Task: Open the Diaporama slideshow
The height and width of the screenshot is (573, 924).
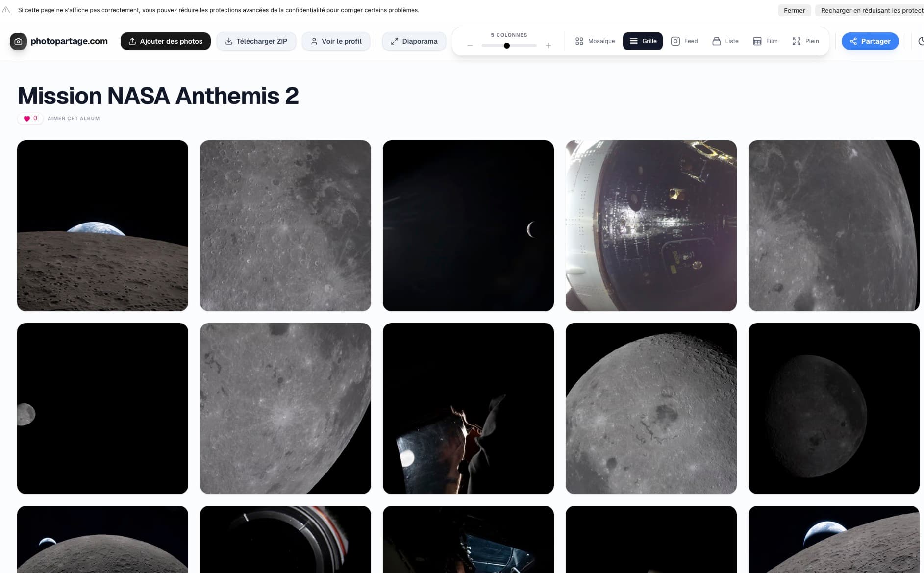Action: click(414, 41)
